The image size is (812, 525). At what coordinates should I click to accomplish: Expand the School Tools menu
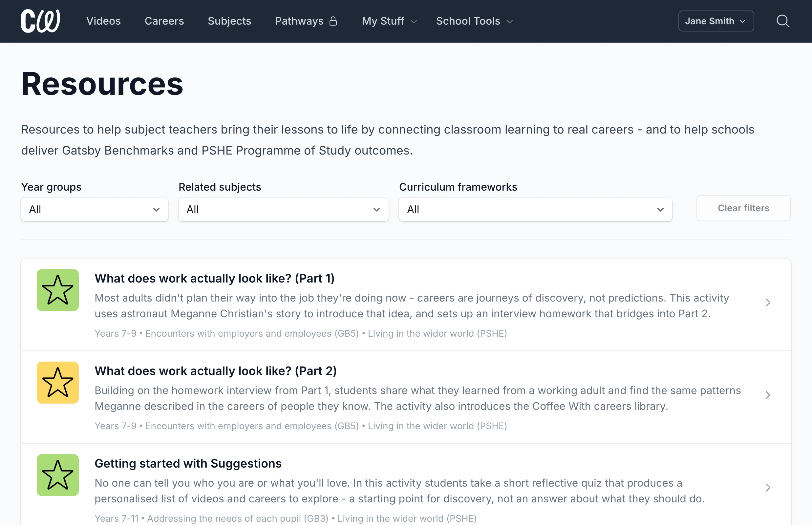point(475,21)
